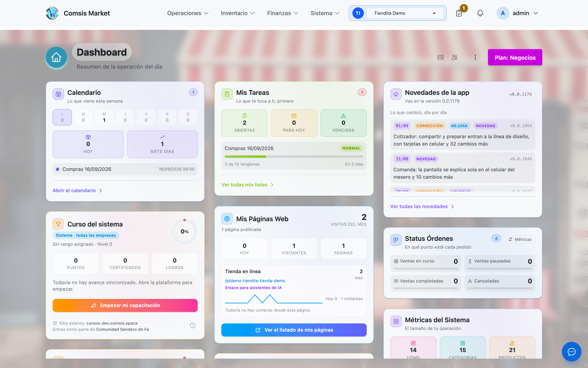Open Abrir el calendario link
Image resolution: width=588 pixels, height=368 pixels.
[77, 190]
